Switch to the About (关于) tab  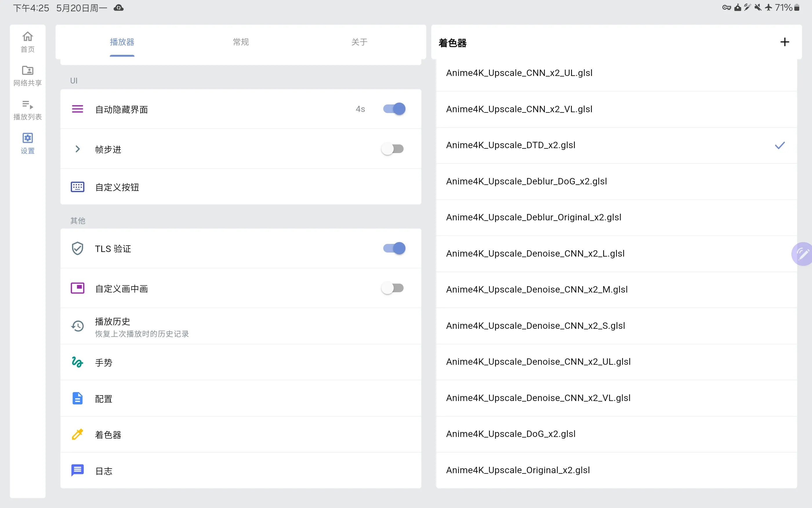(x=359, y=42)
